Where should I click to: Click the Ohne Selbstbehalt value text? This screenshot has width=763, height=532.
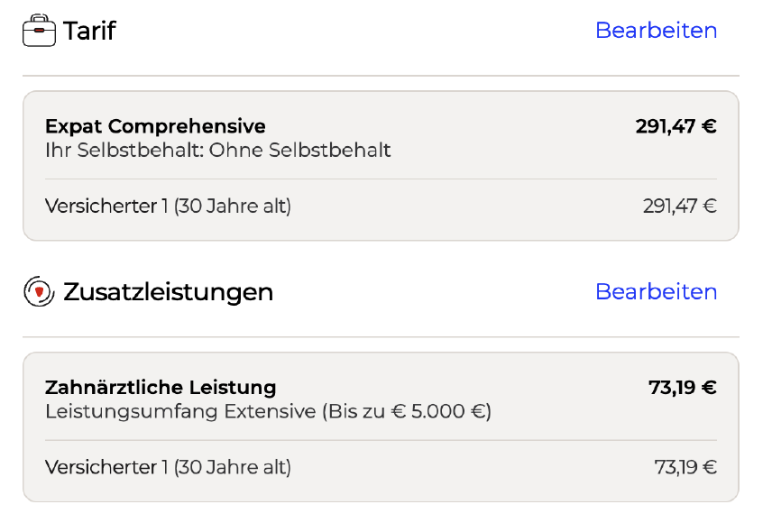click(299, 150)
